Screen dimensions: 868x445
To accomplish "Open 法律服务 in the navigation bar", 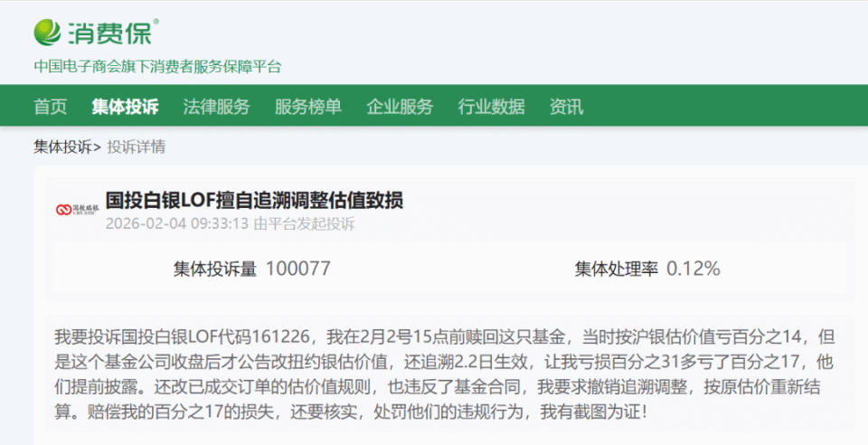I will tap(216, 106).
